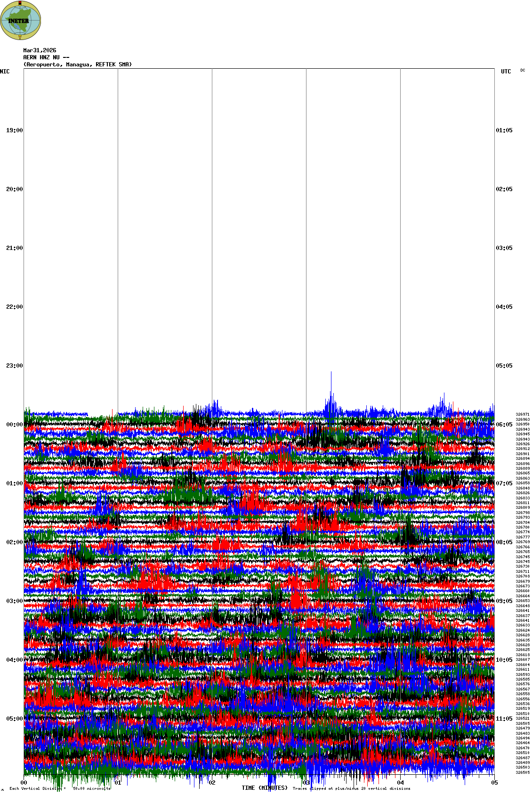
Task: Click the Aeropuerto, Managua, REFTEK SMA caption
Action: (78, 64)
